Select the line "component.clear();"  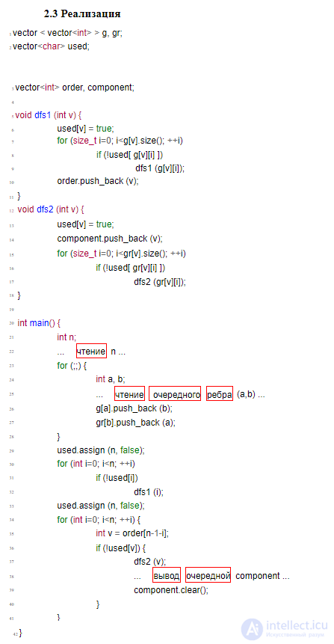point(171,590)
